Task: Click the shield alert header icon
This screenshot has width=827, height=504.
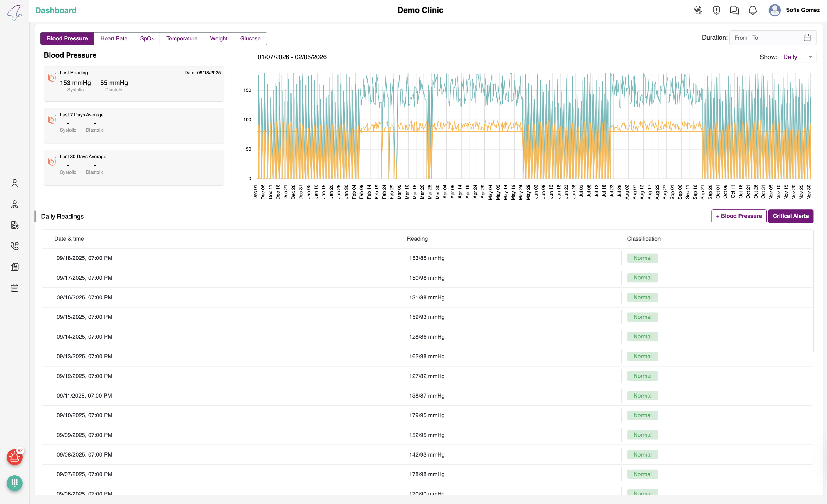Action: point(716,10)
